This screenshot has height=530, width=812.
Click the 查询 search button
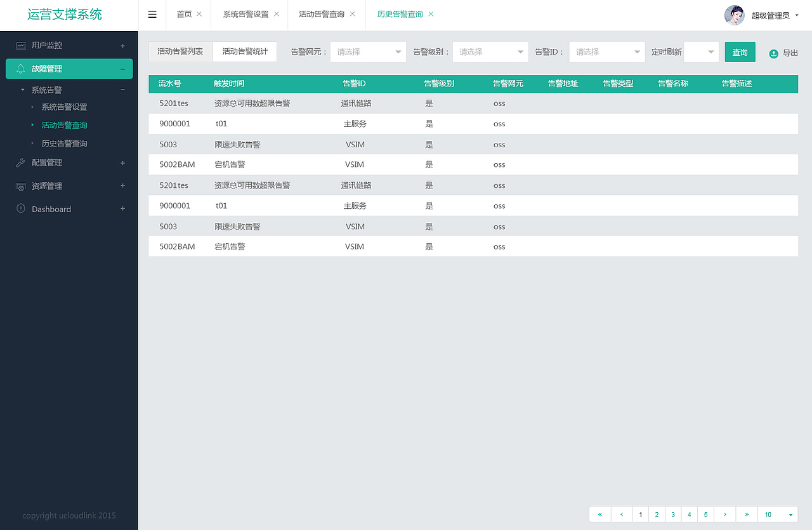(740, 53)
